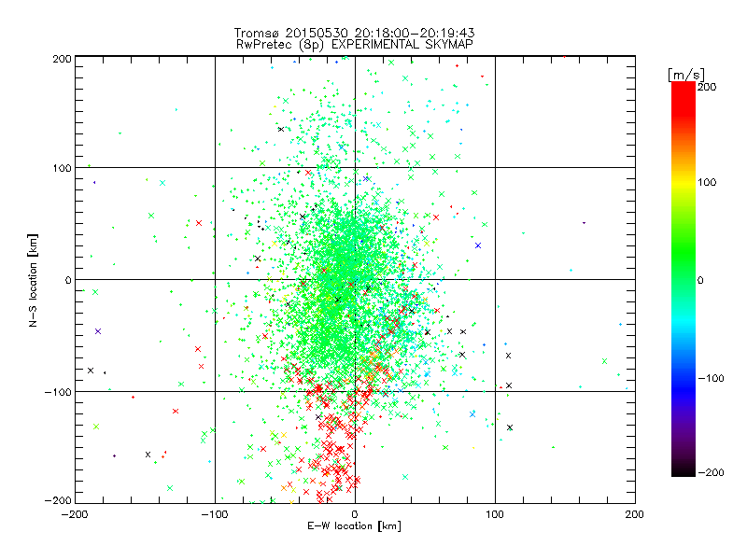Image resolution: width=747 pixels, height=560 pixels.
Task: Click the x-axis tick label '0'
Action: tap(355, 514)
